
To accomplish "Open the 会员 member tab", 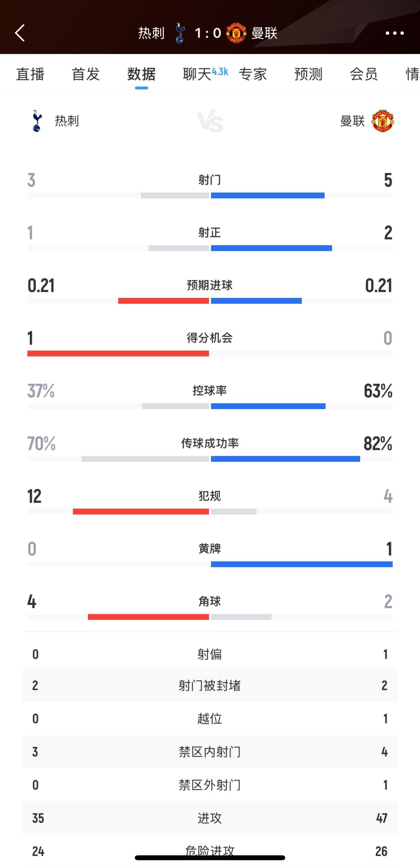I will point(364,74).
